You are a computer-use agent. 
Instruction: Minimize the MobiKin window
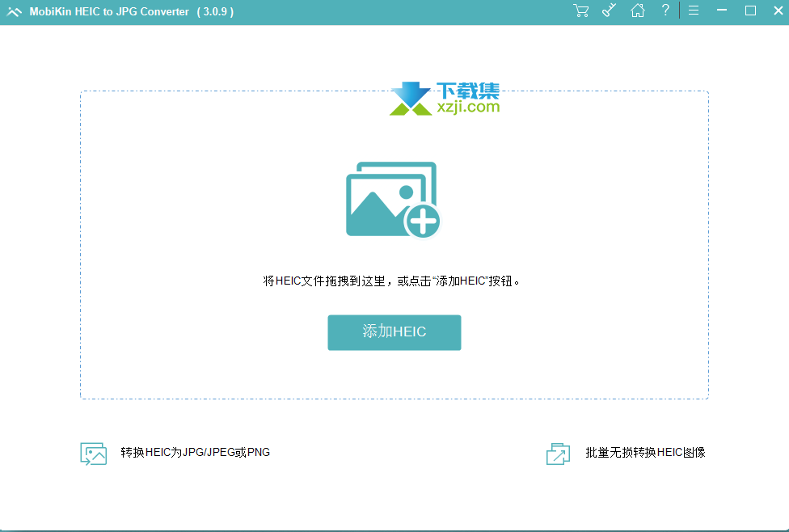click(722, 11)
